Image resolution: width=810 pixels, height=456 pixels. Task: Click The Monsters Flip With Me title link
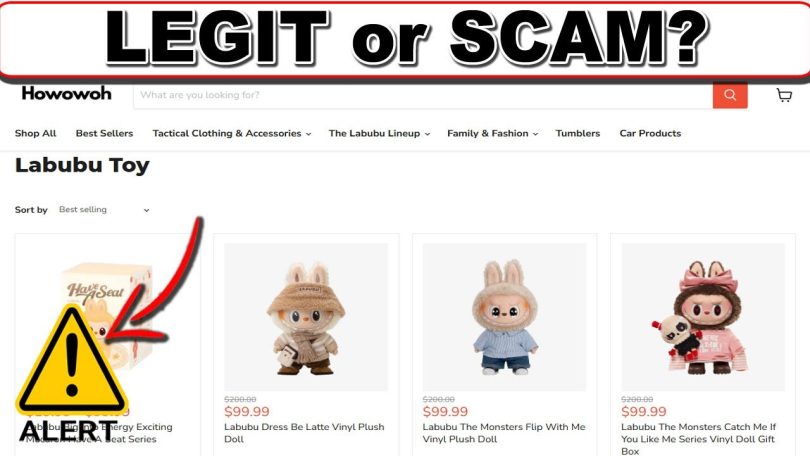coord(504,433)
